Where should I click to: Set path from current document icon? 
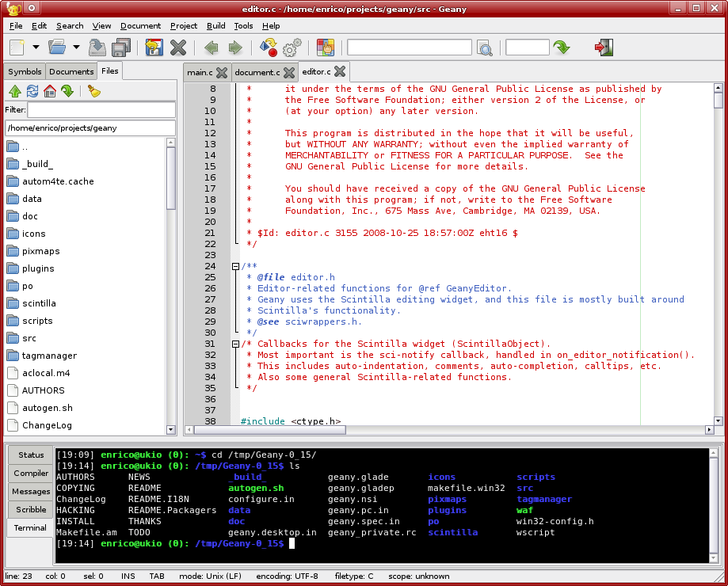pos(67,91)
